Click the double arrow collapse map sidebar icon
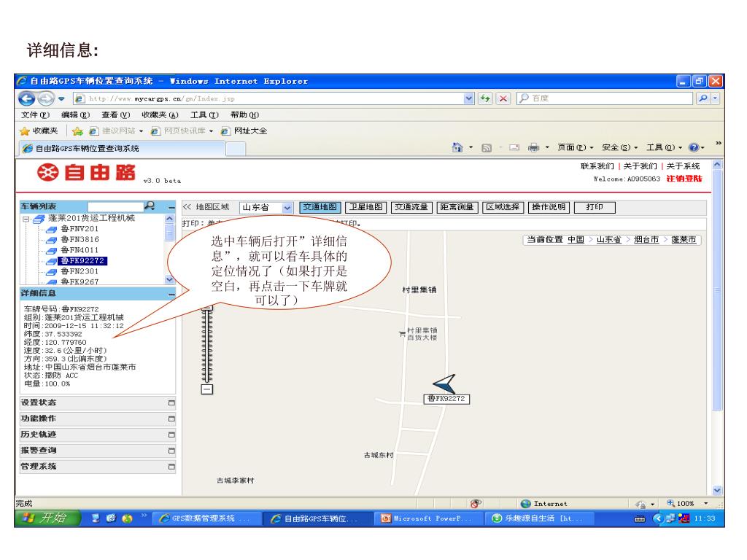Image resolution: width=747 pixels, height=560 pixels. coord(187,206)
